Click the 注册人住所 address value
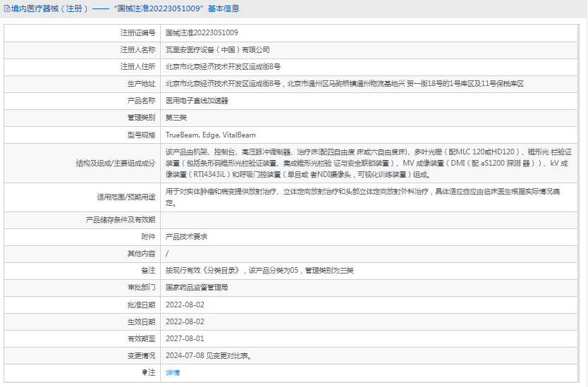 (x=223, y=67)
